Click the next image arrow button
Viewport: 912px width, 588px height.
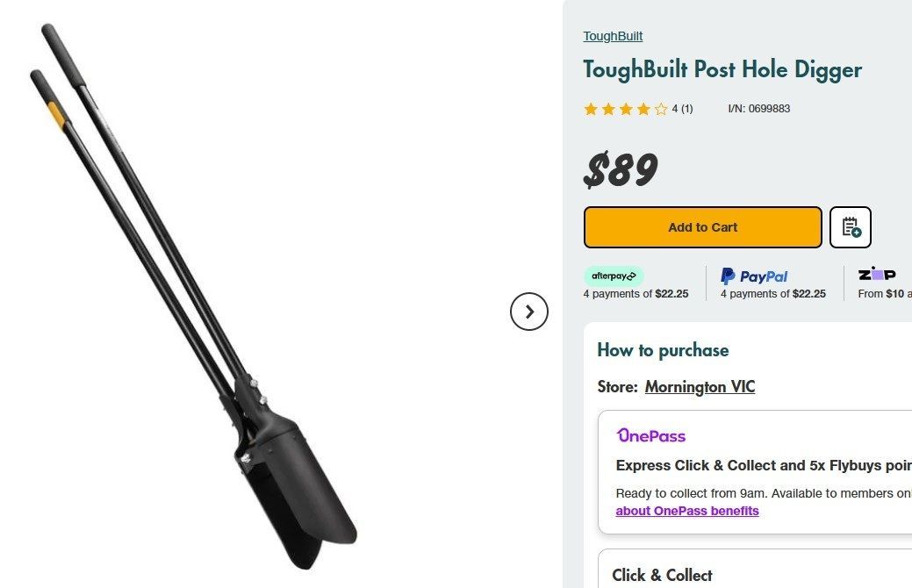pos(528,312)
